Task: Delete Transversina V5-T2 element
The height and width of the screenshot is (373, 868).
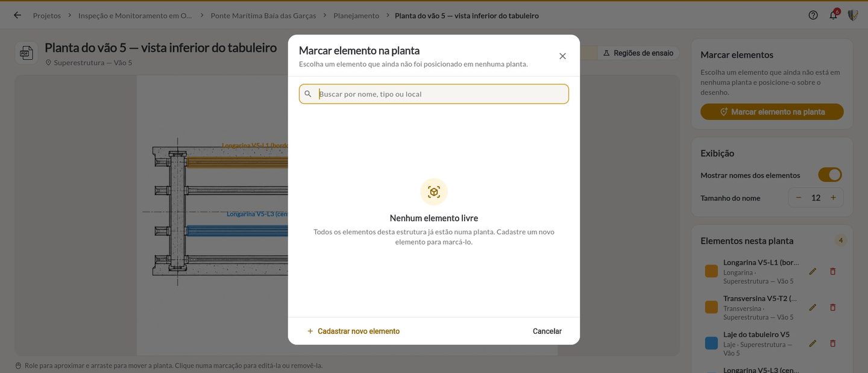Action: (x=833, y=307)
